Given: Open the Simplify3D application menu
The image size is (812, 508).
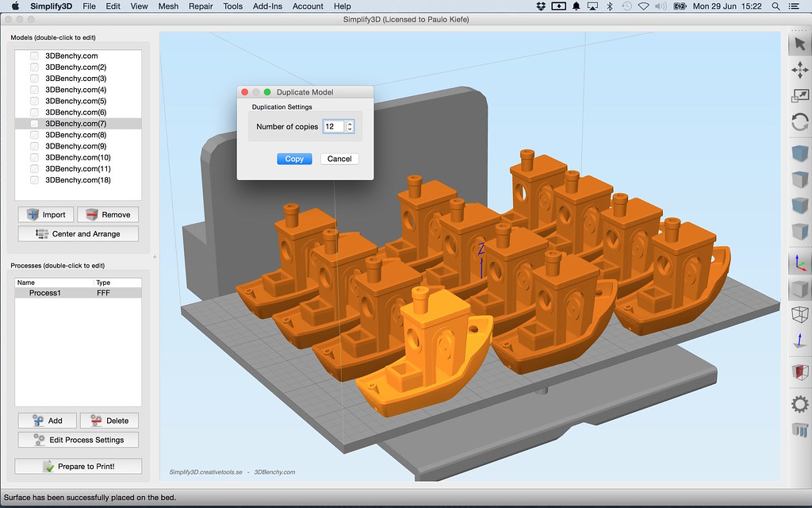Looking at the screenshot, I should click(52, 6).
